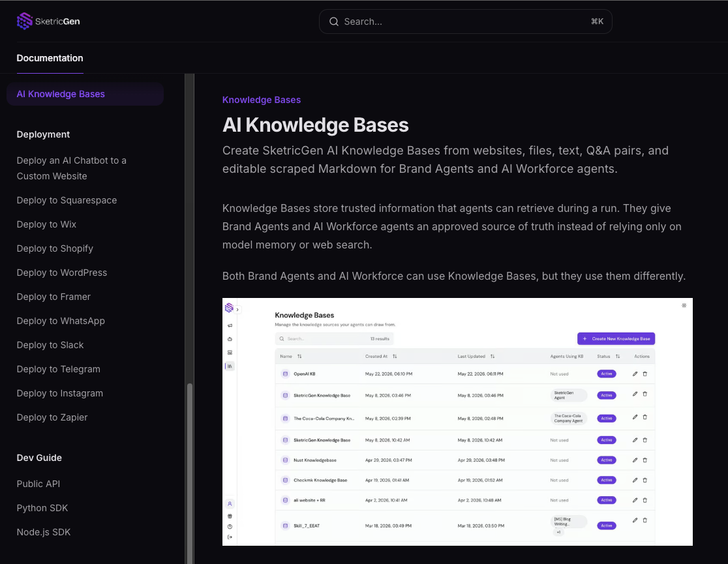
Task: Click the sidebar vertical scrollbar thumb
Action: coord(189,473)
